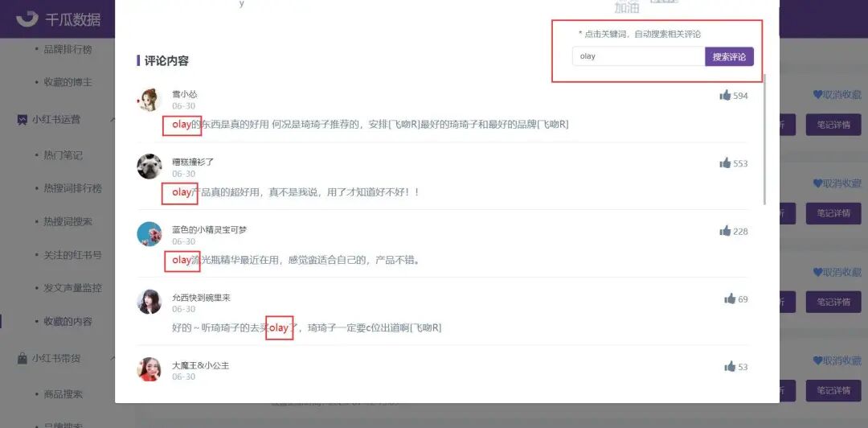Click the thumbs-up icon with 594 likes
The width and height of the screenshot is (868, 428).
click(x=725, y=96)
